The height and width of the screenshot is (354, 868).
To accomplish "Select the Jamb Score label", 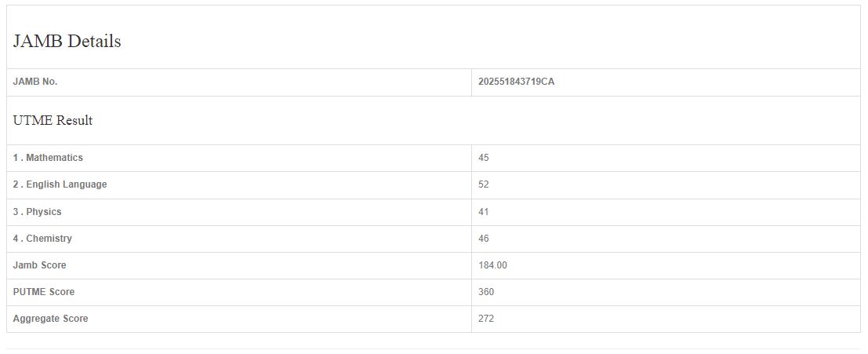I will point(40,265).
